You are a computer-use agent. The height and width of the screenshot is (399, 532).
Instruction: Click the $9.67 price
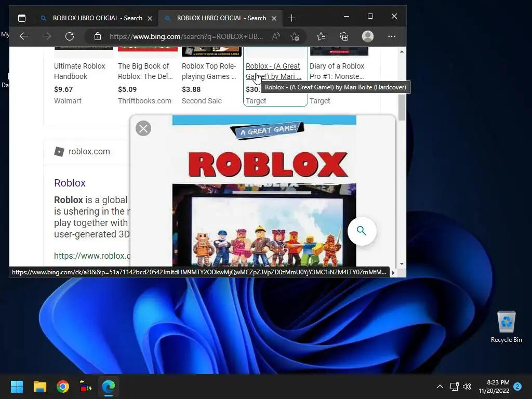(x=63, y=89)
